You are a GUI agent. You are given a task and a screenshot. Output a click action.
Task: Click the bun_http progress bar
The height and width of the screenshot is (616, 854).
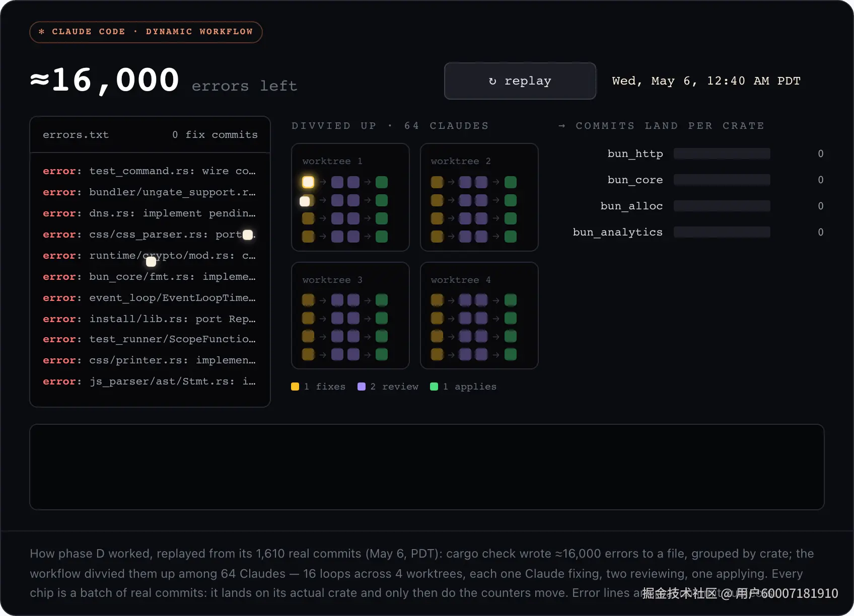click(x=722, y=153)
